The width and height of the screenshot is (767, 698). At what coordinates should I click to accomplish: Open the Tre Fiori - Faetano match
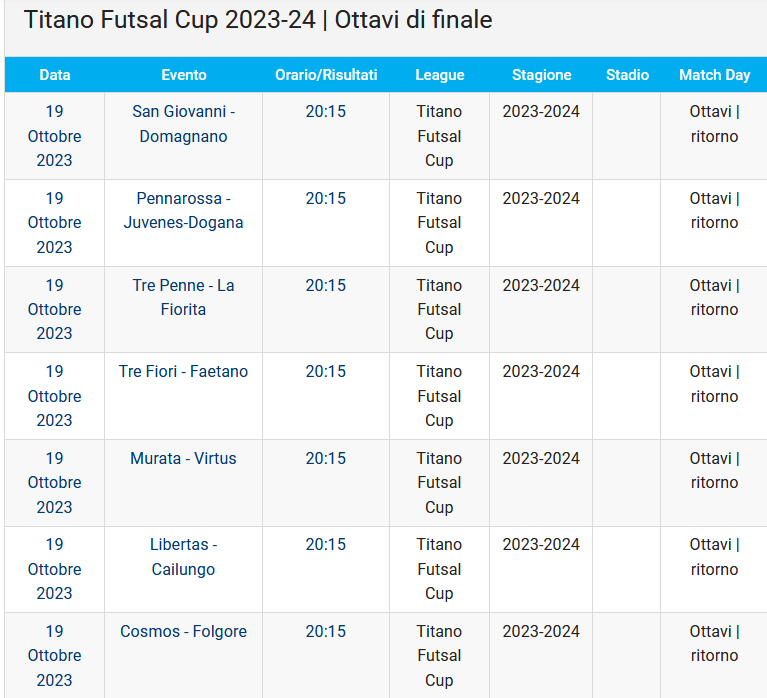[x=183, y=371]
